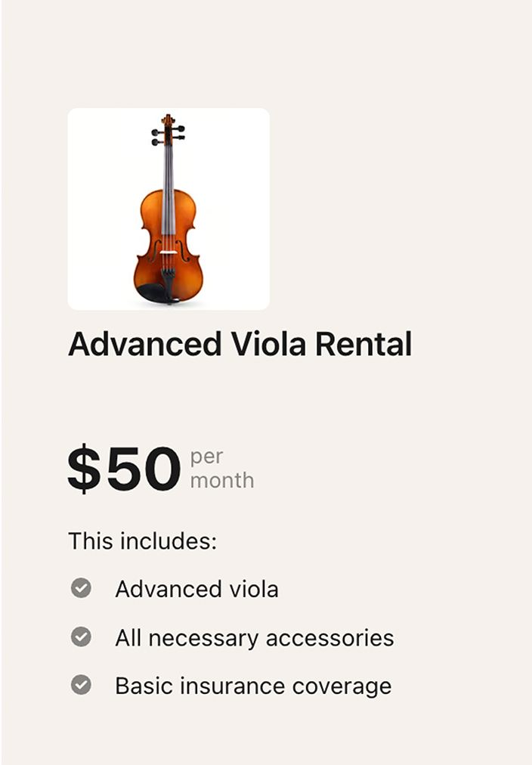Click the dollar sign in the price
Image resolution: width=532 pixels, height=765 pixels.
pyautogui.click(x=83, y=469)
